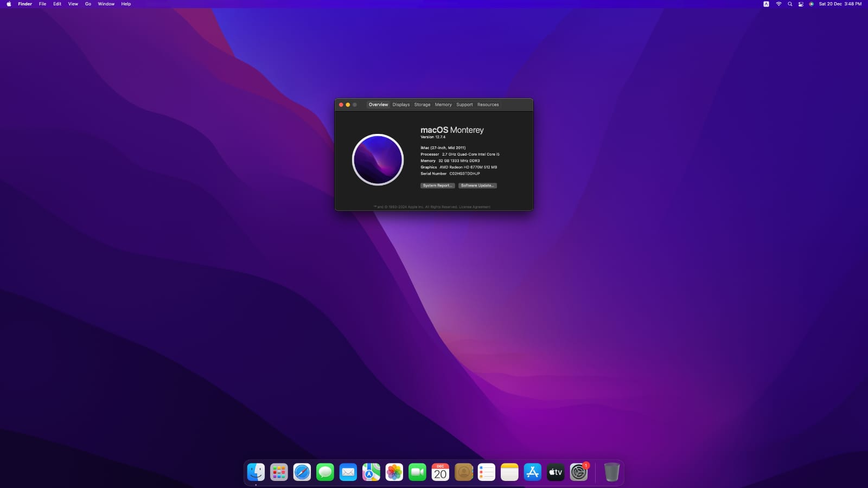The width and height of the screenshot is (868, 488).
Task: Open the Apple menu
Action: coord(9,4)
